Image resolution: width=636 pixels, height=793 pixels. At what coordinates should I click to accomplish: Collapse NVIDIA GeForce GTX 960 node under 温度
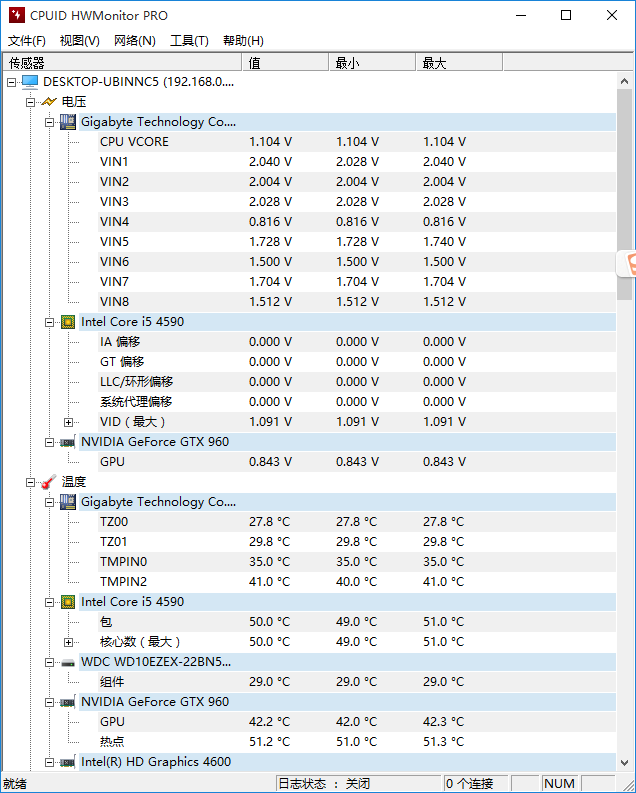(x=49, y=702)
